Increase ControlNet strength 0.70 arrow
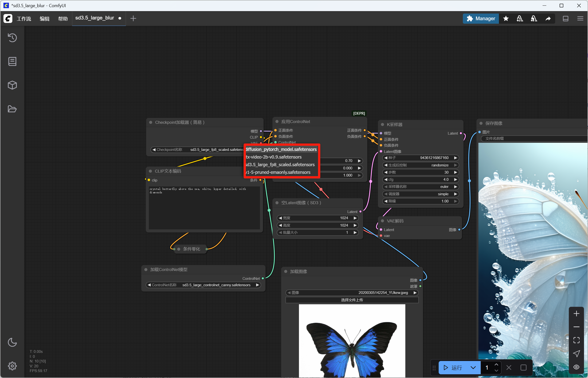This screenshot has height=378, width=588. coord(359,161)
